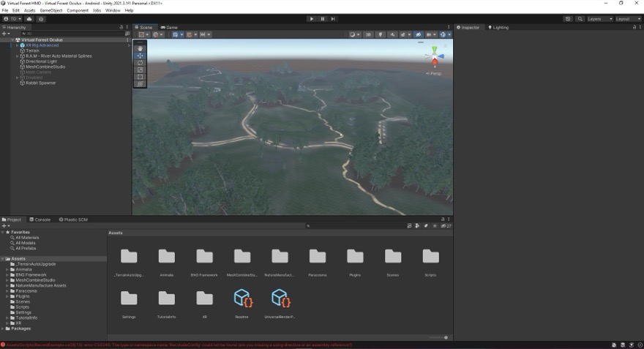Select the Rect tool
Viewport: 644px width, 349px height.
click(140, 77)
